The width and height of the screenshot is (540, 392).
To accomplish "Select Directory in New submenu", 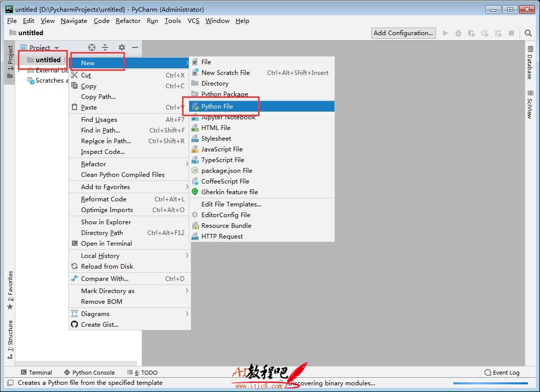I will tap(262, 83).
